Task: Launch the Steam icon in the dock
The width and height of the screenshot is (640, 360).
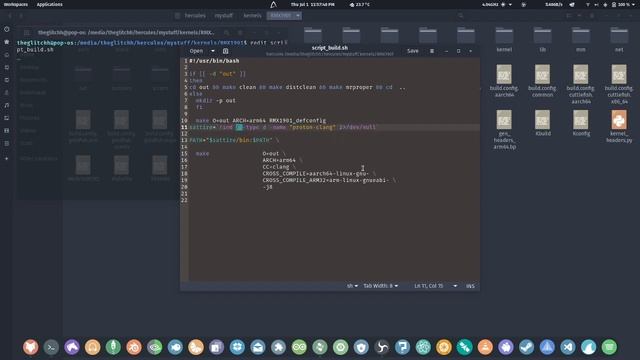Action: 527,347
